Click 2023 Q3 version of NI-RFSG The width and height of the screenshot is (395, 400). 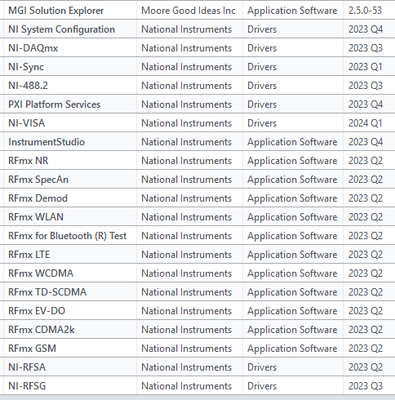(x=365, y=386)
